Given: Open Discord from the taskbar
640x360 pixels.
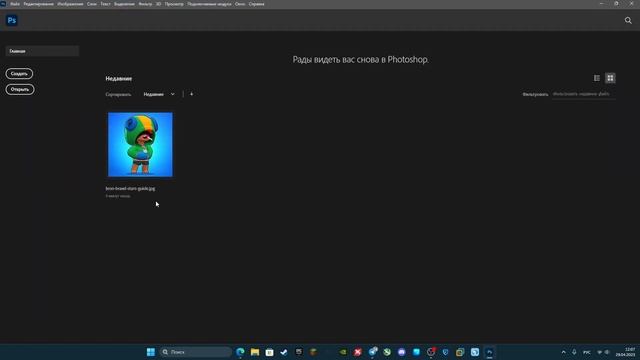Looking at the screenshot, I should (402, 352).
